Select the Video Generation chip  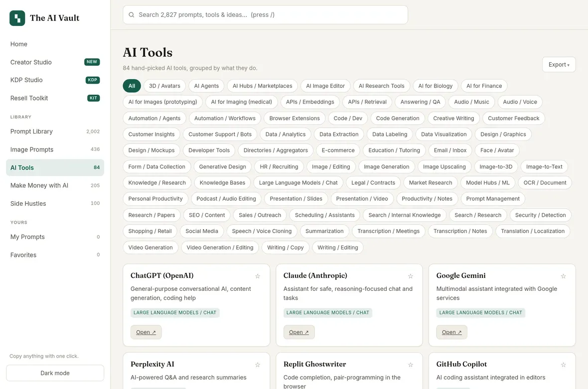150,248
